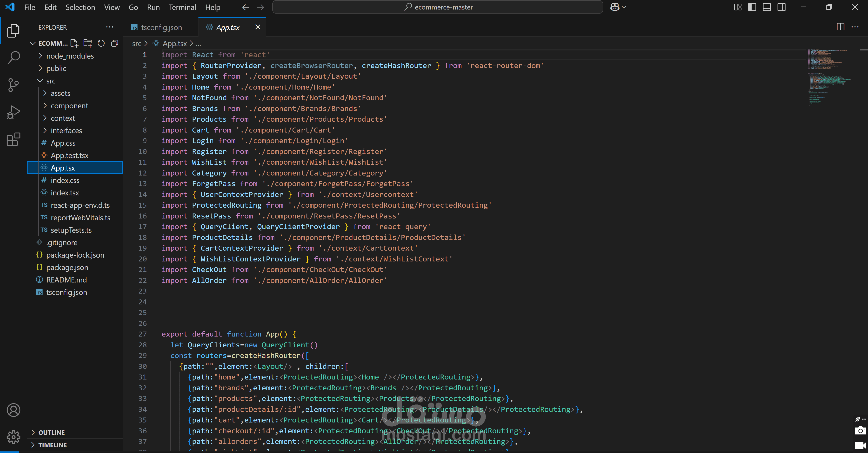Image resolution: width=868 pixels, height=453 pixels.
Task: Open the Source Control view
Action: pos(14,85)
